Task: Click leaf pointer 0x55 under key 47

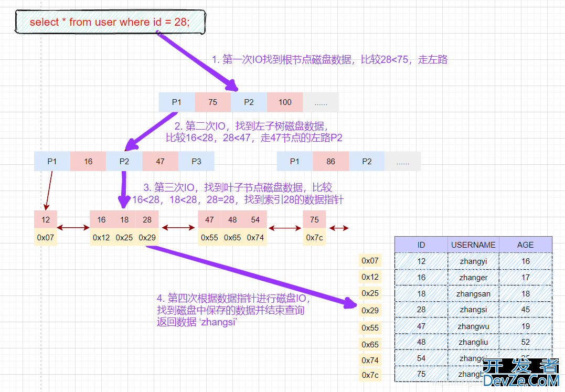Action: pyautogui.click(x=209, y=237)
